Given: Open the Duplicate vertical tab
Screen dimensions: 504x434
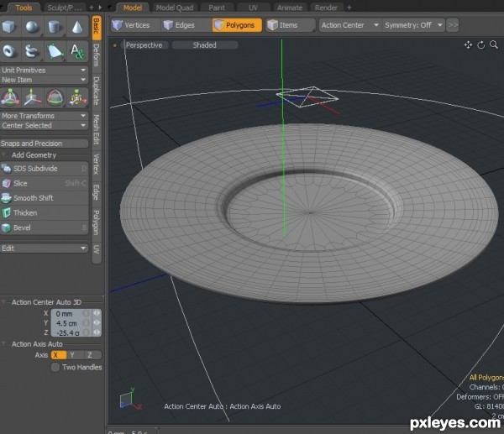Looking at the screenshot, I should (96, 91).
